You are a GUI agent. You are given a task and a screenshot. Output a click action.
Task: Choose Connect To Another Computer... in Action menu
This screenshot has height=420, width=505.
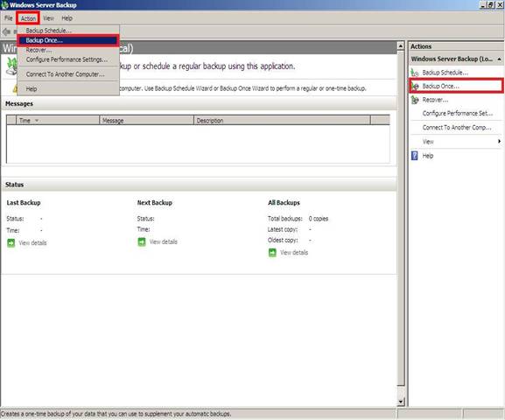pyautogui.click(x=68, y=74)
